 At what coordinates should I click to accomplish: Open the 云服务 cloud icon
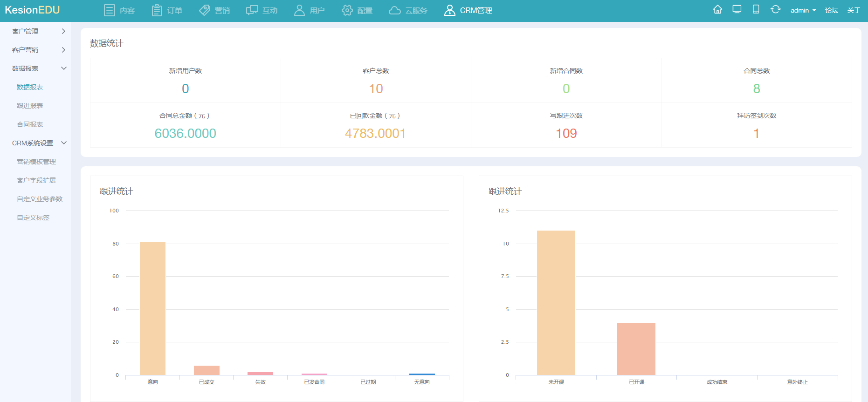[395, 10]
